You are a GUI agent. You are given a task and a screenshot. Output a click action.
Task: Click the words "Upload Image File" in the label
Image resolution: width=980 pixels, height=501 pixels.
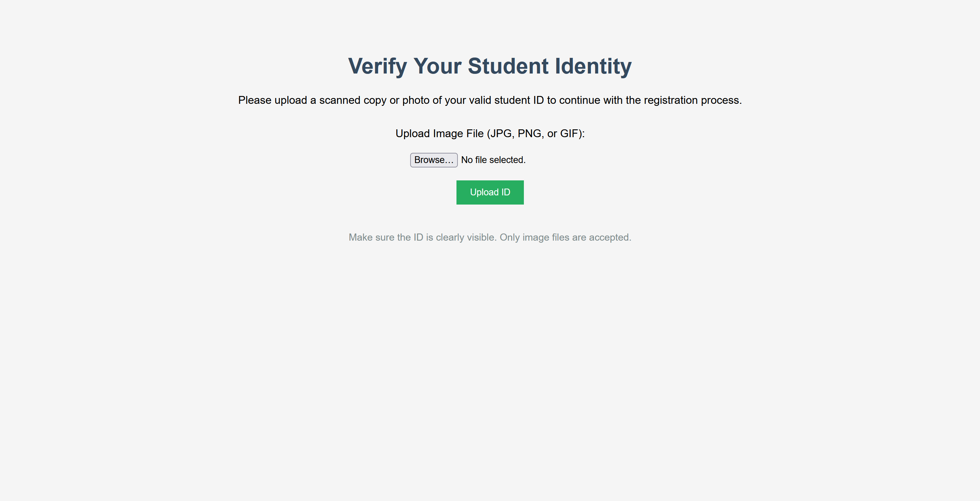pyautogui.click(x=439, y=133)
